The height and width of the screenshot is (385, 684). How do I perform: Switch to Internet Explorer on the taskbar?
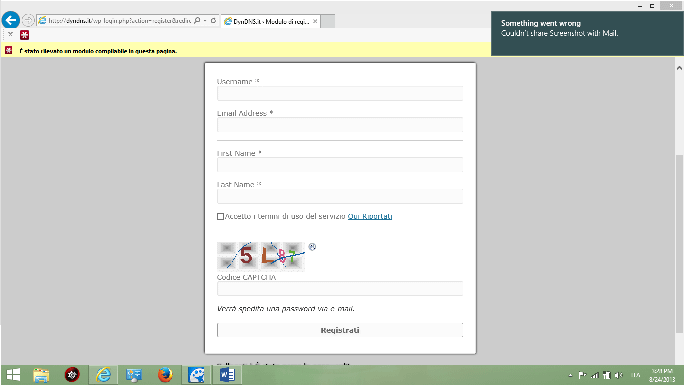tap(103, 375)
